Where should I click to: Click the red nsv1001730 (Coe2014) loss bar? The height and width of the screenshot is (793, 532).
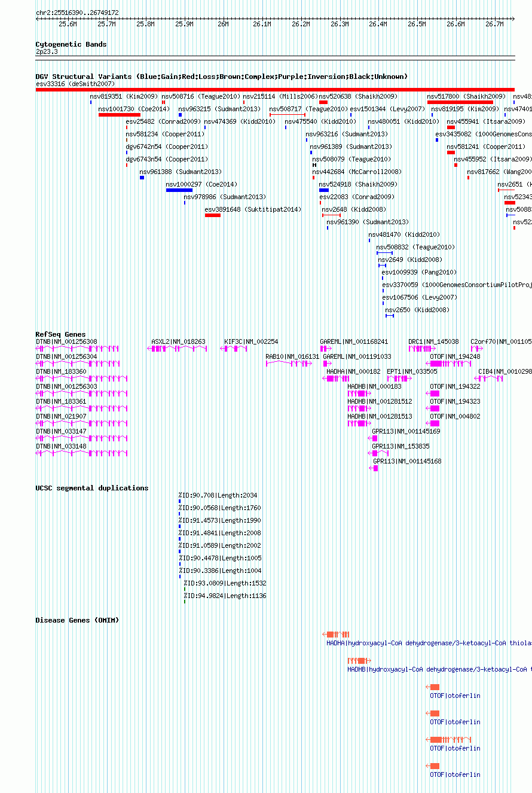(120, 115)
